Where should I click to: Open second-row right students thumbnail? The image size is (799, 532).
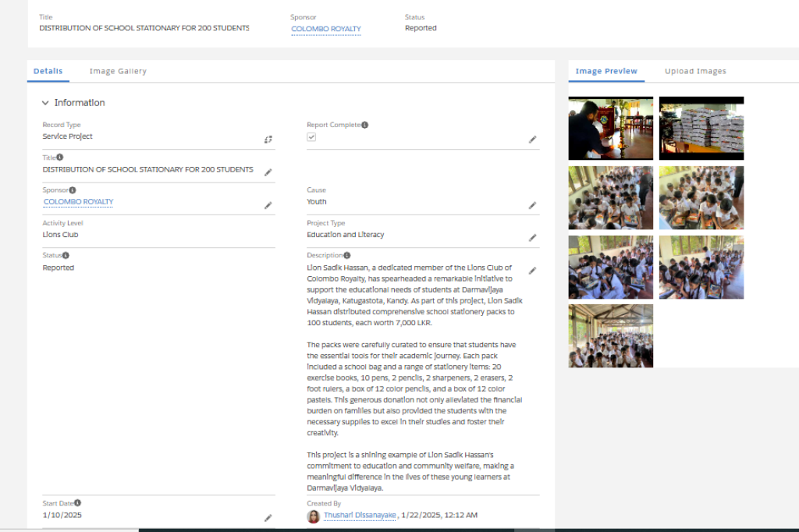coord(701,197)
